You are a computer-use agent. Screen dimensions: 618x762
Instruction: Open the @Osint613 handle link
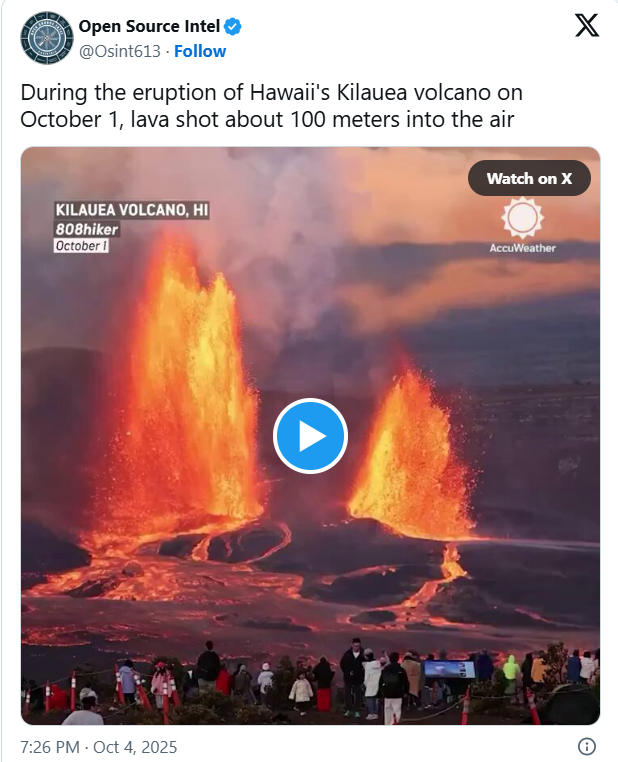click(120, 51)
